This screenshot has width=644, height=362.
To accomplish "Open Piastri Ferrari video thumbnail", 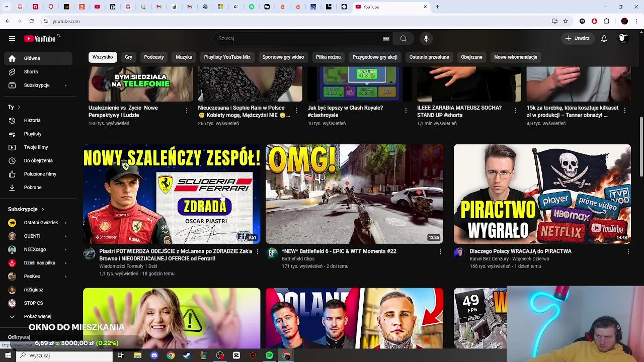I will tap(172, 194).
